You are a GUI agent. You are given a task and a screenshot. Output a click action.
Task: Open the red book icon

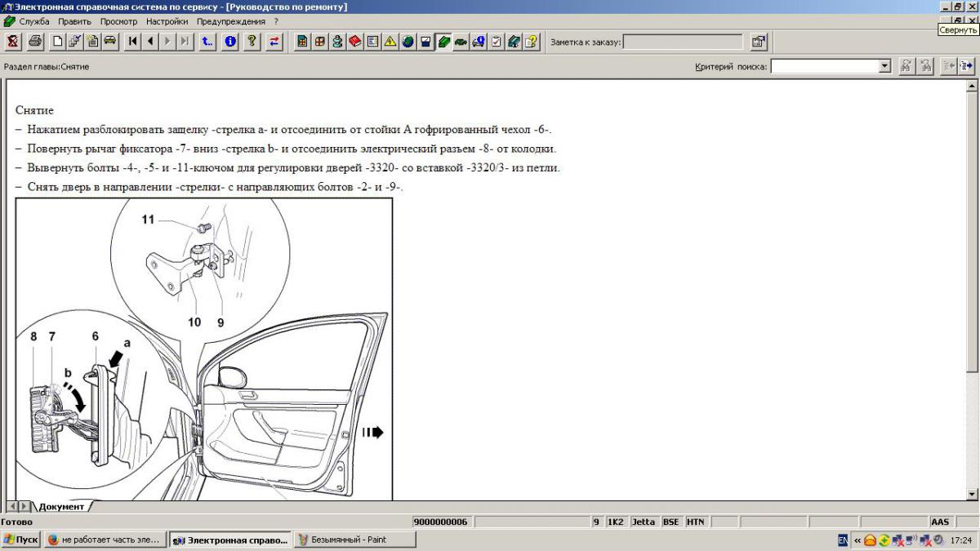coord(355,42)
